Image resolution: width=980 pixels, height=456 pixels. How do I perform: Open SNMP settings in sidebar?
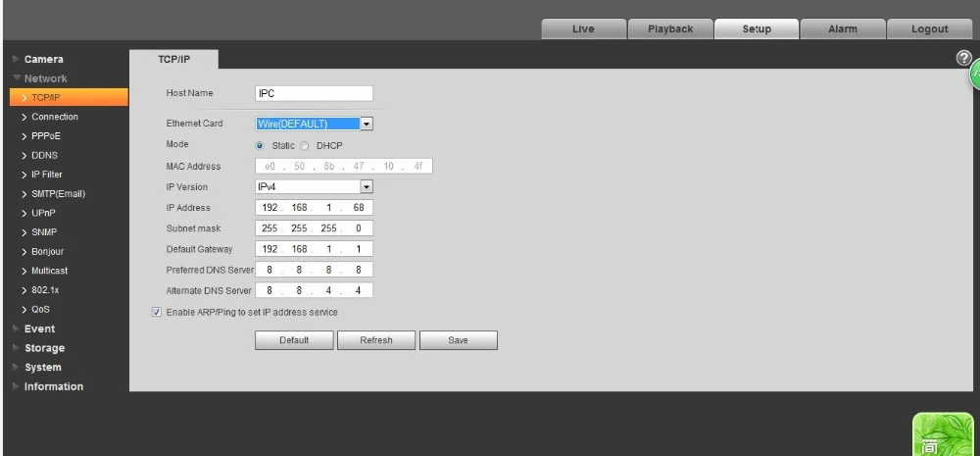[44, 232]
